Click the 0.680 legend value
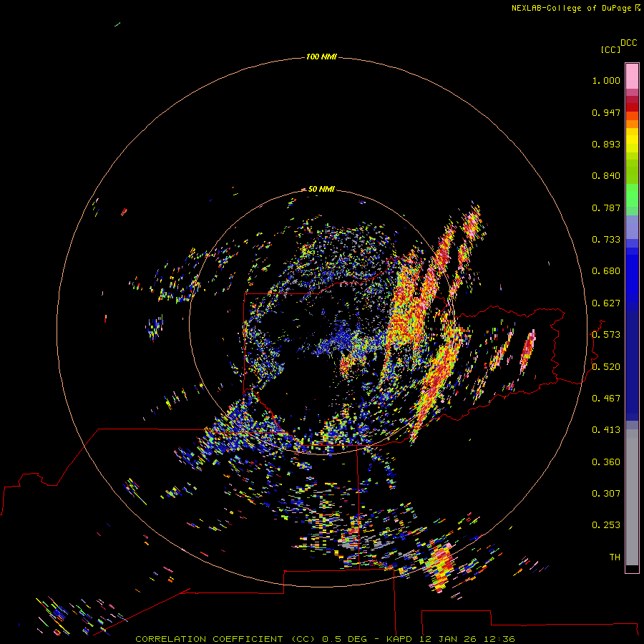The width and height of the screenshot is (644, 644). pyautogui.click(x=606, y=271)
